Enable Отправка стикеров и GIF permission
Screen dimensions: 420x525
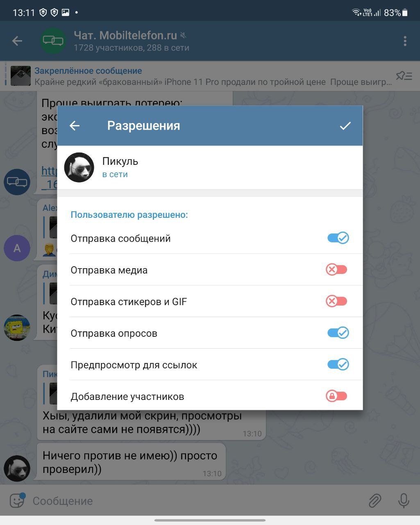click(x=336, y=301)
